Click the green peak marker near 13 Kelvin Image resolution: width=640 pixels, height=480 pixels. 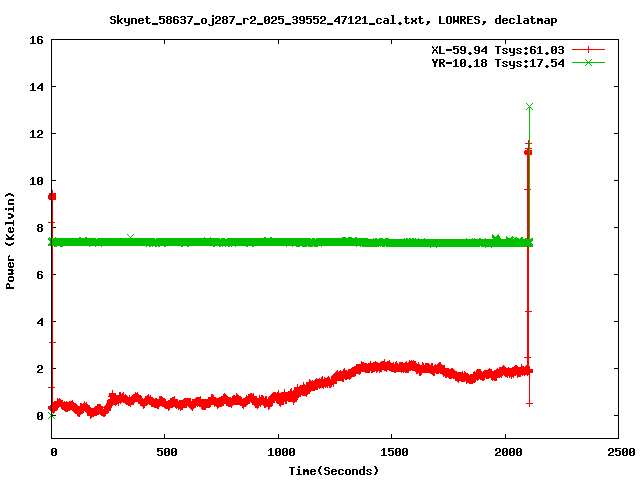pyautogui.click(x=529, y=107)
